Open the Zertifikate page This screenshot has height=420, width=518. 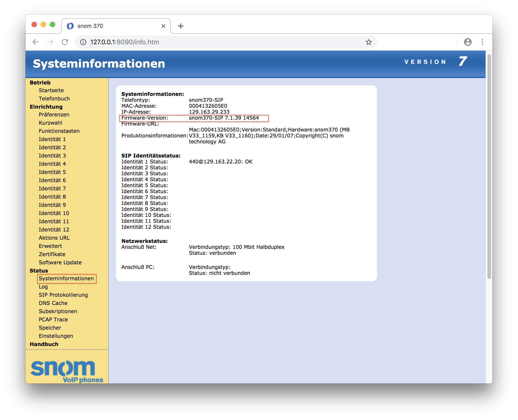(x=52, y=254)
